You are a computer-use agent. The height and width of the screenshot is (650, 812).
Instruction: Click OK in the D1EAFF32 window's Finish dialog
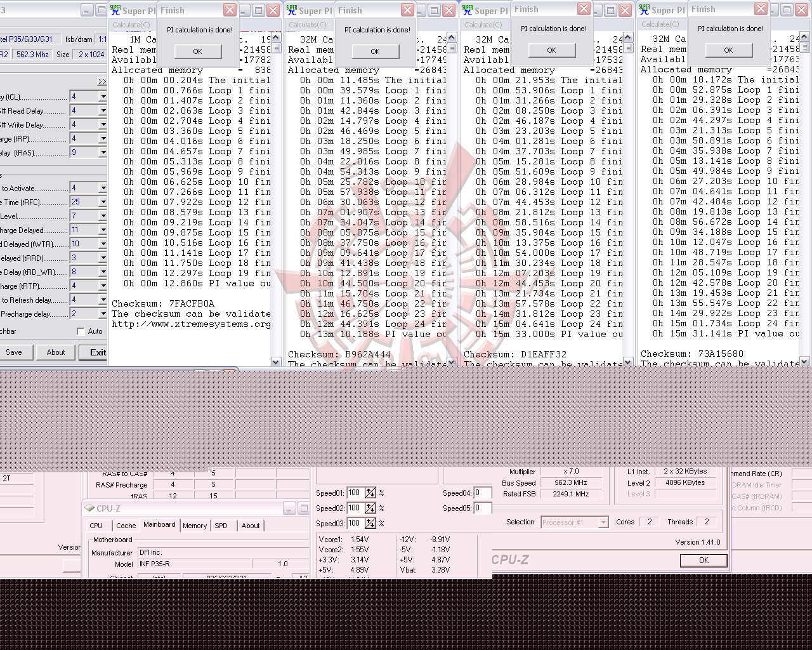pos(551,50)
